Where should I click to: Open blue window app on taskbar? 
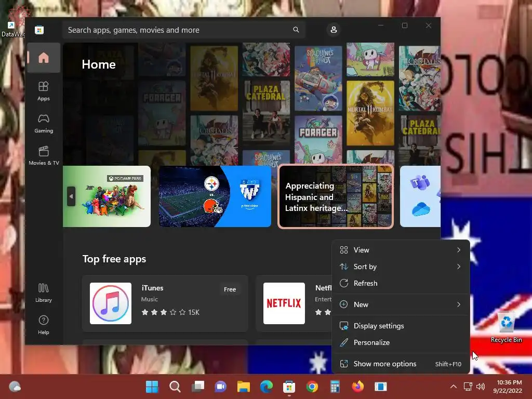[x=381, y=387]
